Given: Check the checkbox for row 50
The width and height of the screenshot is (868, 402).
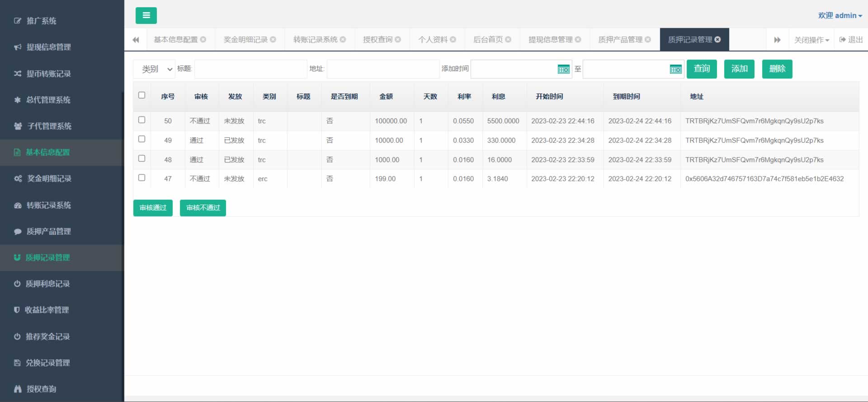Looking at the screenshot, I should pyautogui.click(x=142, y=120).
